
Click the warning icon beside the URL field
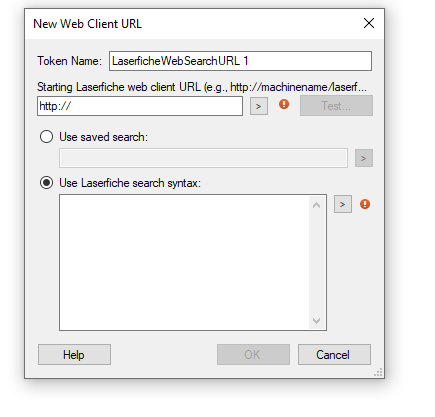284,104
